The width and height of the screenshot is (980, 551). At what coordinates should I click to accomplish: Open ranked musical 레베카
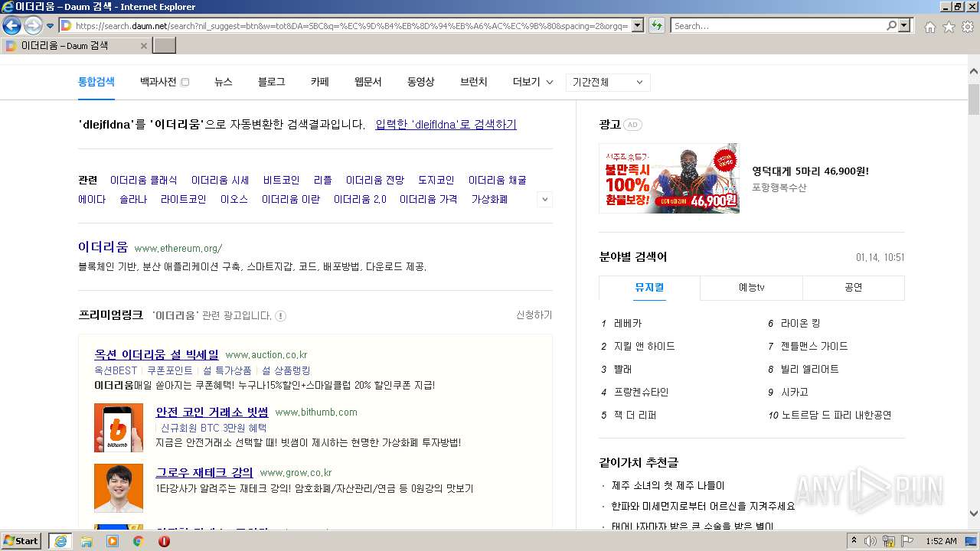pyautogui.click(x=628, y=324)
